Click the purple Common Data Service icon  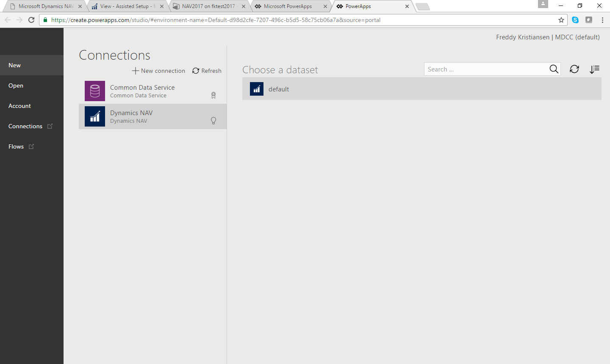95,91
